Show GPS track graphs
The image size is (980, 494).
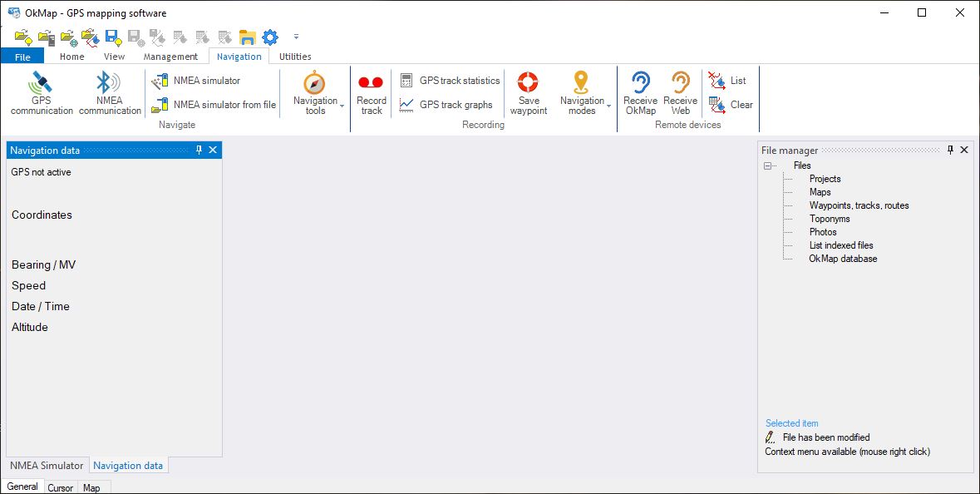tap(446, 105)
